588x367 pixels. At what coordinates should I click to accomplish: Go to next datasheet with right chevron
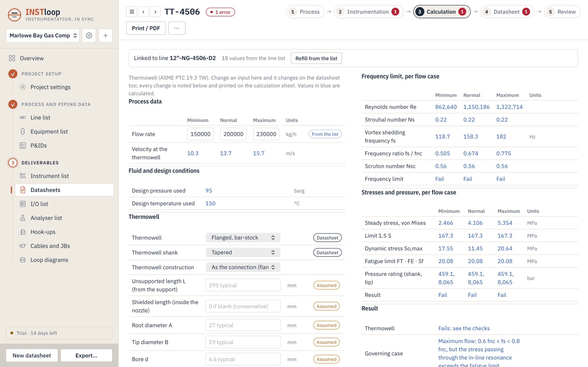155,12
